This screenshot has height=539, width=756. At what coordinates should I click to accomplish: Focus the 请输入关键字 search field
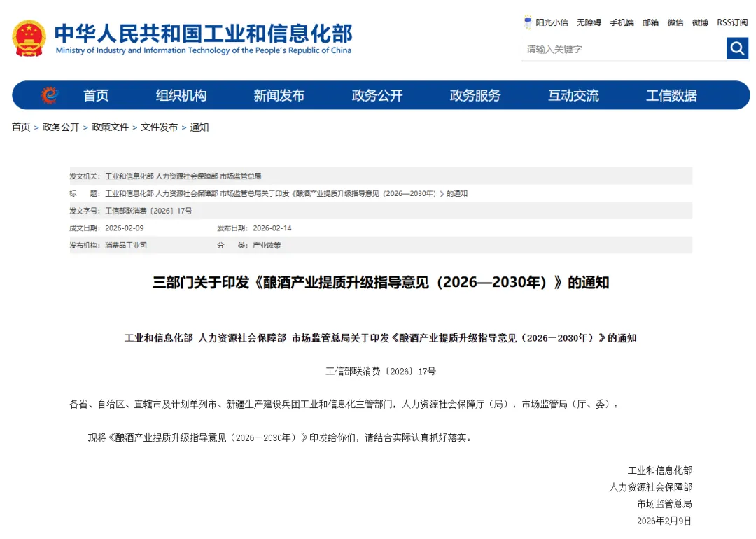click(624, 49)
